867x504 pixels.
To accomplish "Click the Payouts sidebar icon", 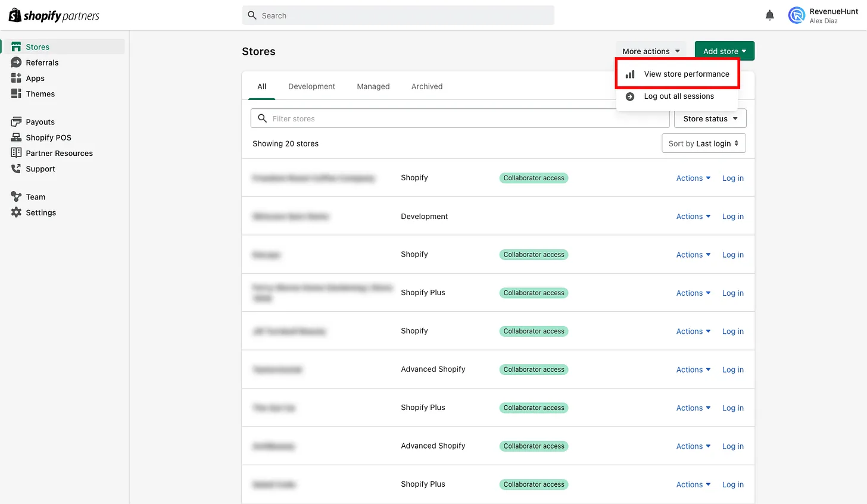I will [x=16, y=121].
